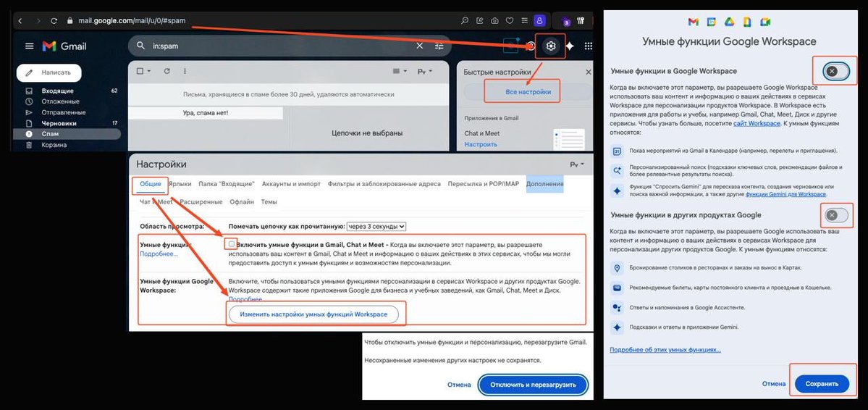Toggle Умные функции в Google Workspace switch
Screen dimensions: 868x410
(836, 72)
